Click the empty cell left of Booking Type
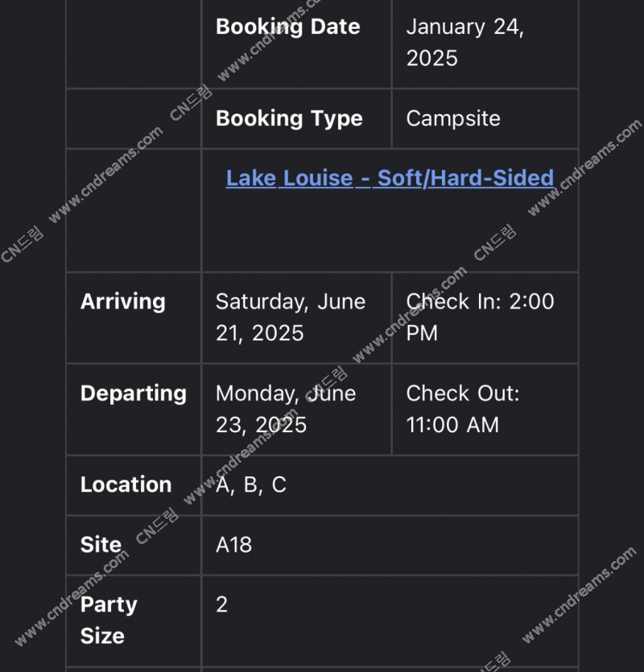 [x=134, y=119]
